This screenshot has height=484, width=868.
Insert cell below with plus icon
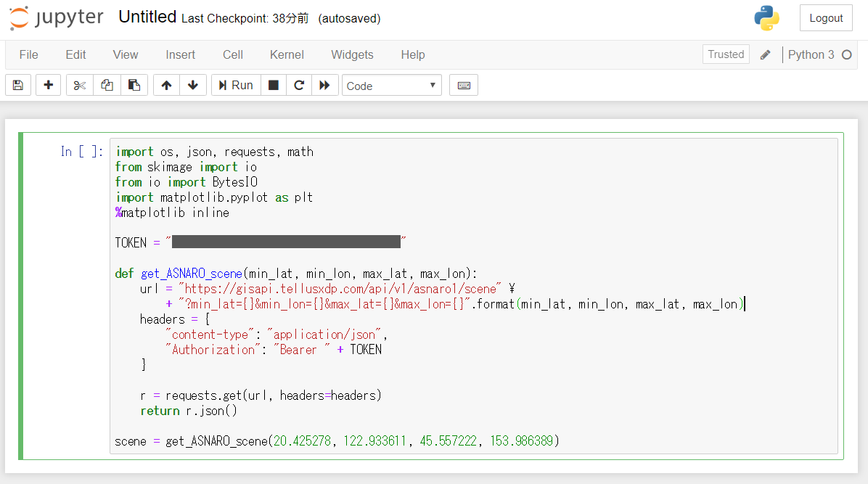[48, 86]
